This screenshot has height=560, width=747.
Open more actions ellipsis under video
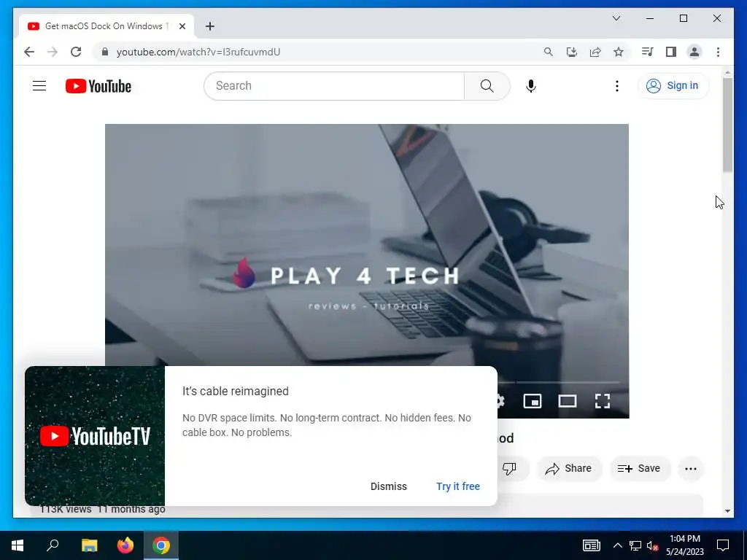click(691, 469)
